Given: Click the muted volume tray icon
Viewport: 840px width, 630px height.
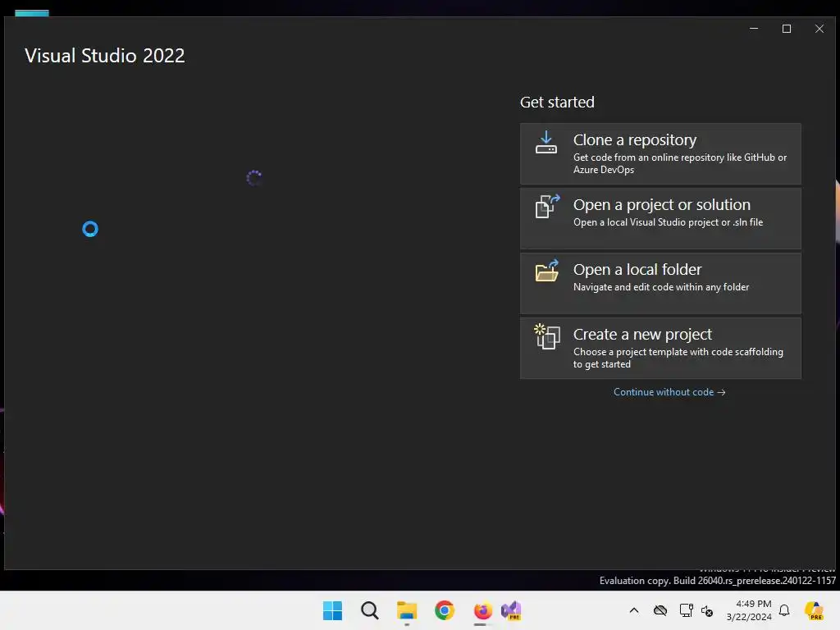Looking at the screenshot, I should 707,610.
